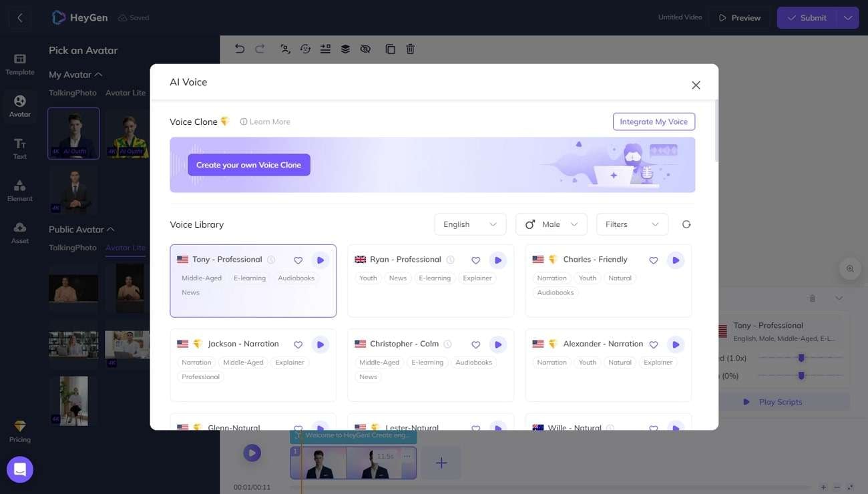The height and width of the screenshot is (494, 868).
Task: Click the timeline scene thumbnail clip
Action: [x=353, y=463]
